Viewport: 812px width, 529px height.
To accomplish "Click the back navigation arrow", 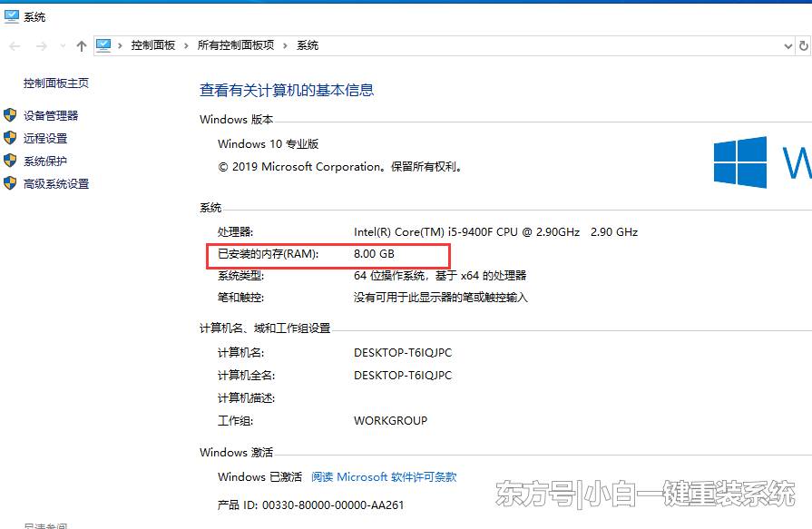I will pyautogui.click(x=14, y=44).
